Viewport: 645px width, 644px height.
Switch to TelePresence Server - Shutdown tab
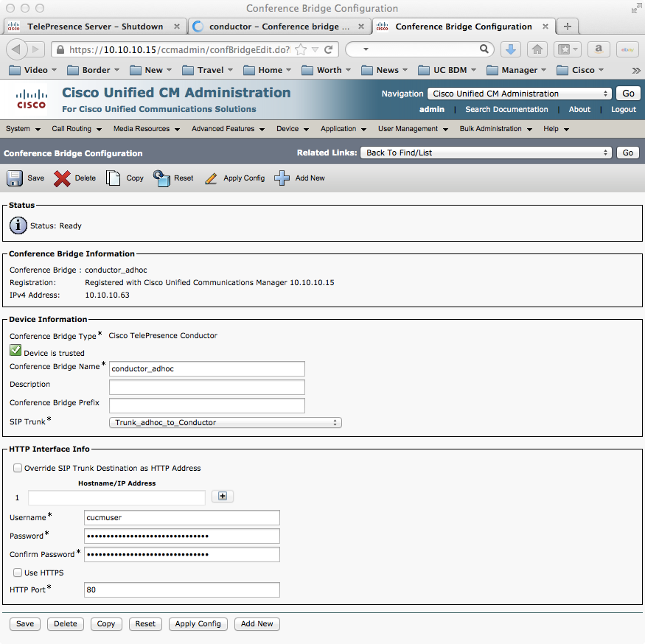point(95,27)
